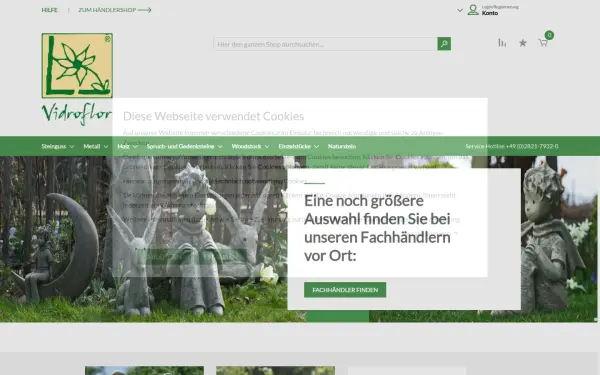Click the 'Diese Webseite verwendet Cookies' heading
The width and height of the screenshot is (600, 375).
pyautogui.click(x=214, y=116)
